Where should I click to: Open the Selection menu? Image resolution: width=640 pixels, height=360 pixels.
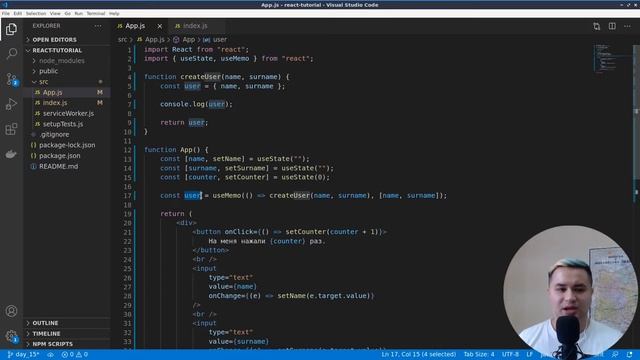tap(36, 13)
